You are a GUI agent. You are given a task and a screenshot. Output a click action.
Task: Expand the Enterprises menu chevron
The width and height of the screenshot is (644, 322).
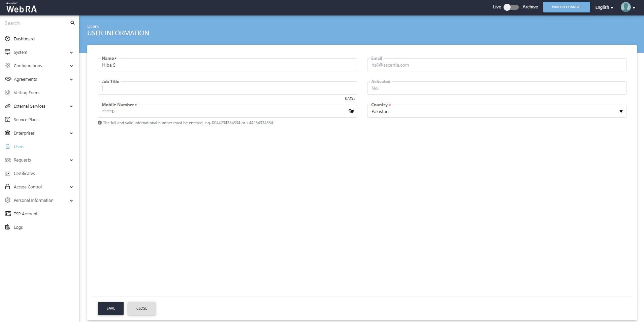point(71,133)
